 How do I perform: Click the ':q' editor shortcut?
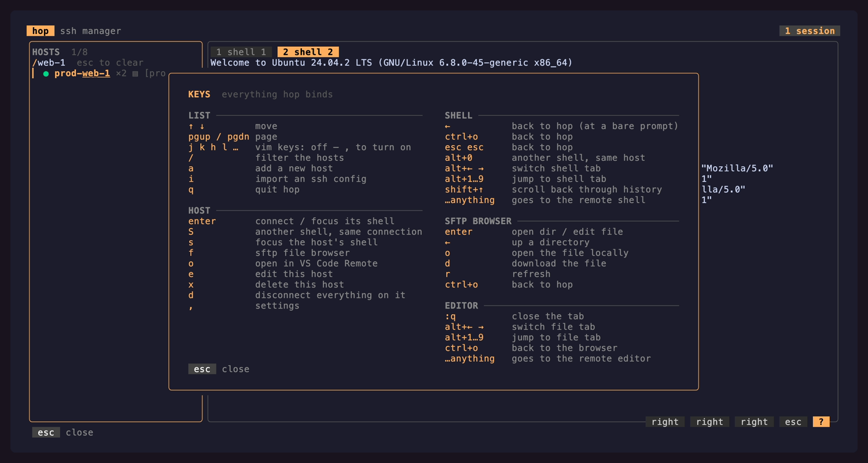450,316
